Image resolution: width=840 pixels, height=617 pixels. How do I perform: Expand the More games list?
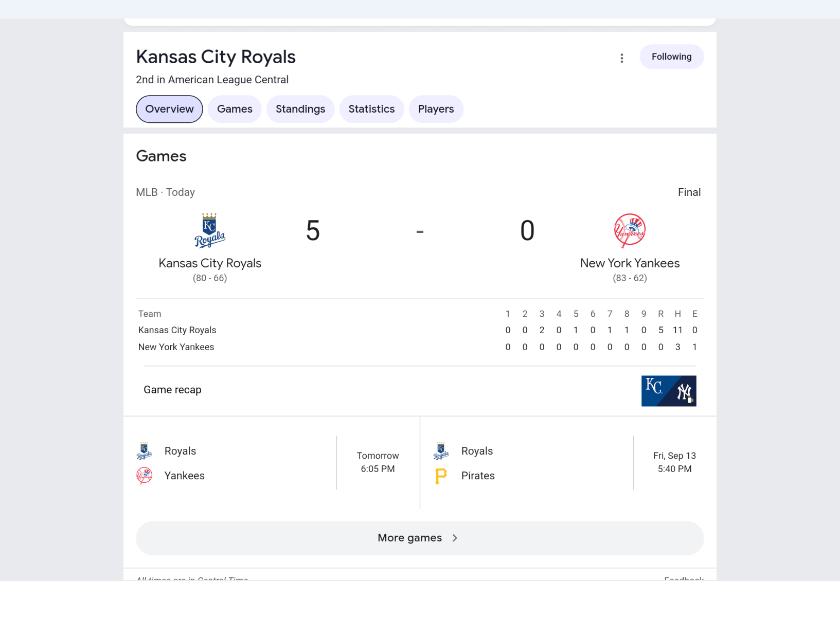click(409, 538)
